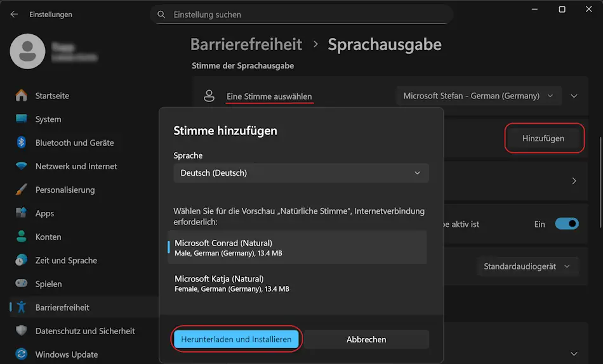This screenshot has width=603, height=364.
Task: Maximize the Einstellungen window
Action: (562, 10)
